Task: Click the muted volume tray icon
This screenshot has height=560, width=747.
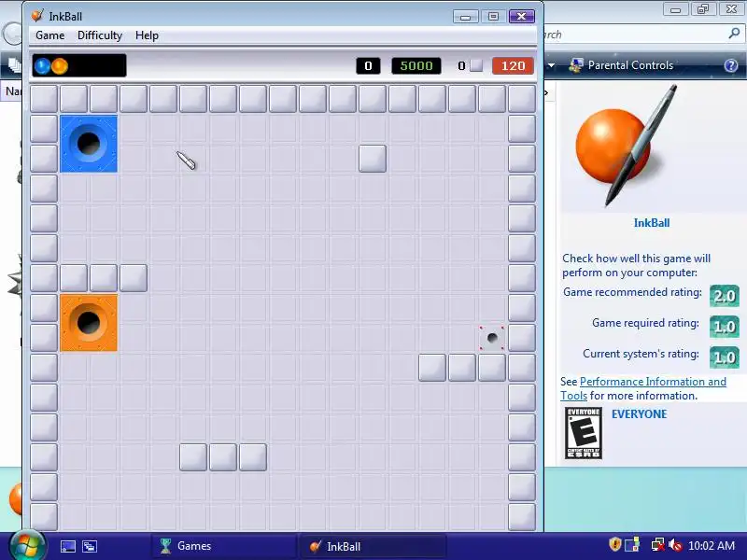Action: pos(675,544)
